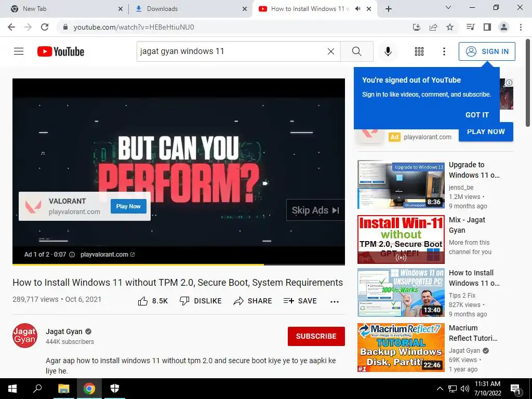Open the playvalorant.com link below the ad

coord(107,255)
